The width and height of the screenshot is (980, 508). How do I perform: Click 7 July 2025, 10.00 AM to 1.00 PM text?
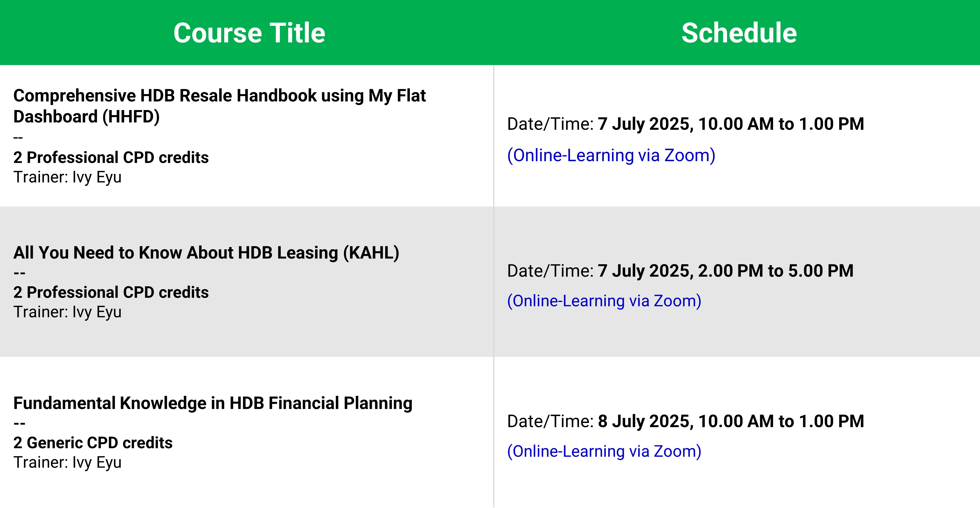(730, 124)
